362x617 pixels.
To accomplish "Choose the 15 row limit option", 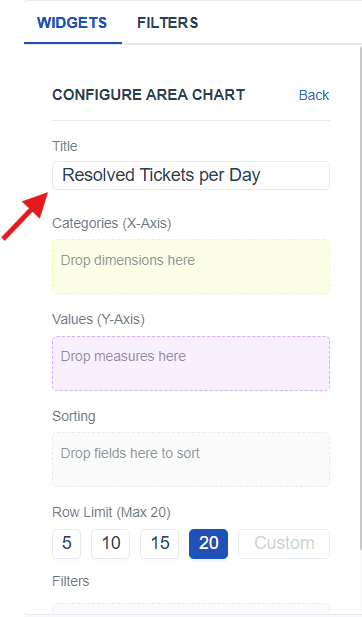I will click(159, 544).
